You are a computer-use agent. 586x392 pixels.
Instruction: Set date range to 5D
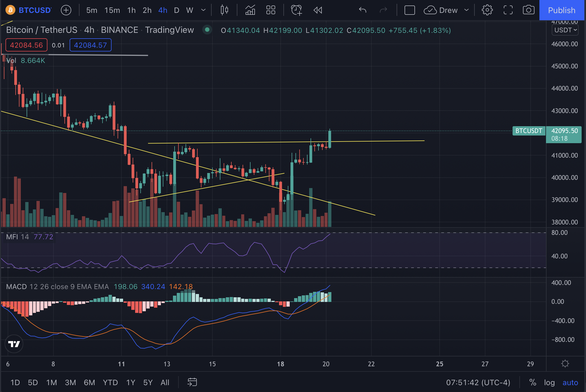(33, 382)
